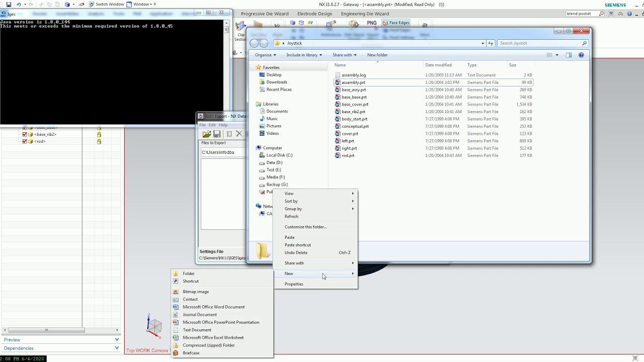Click the NX command finder search field
This screenshot has width=644, height=362.
pyautogui.click(x=582, y=14)
